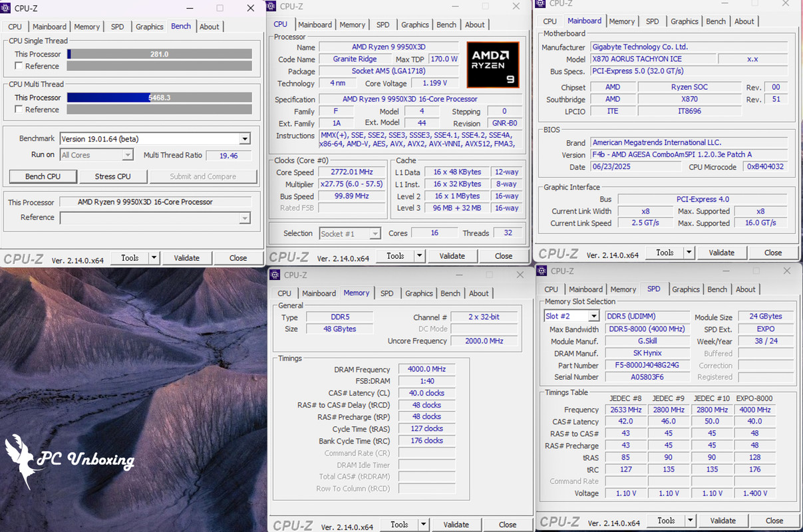Screen dimensions: 803x532
Task: Click Tools button in the SPD window
Action: click(666, 521)
